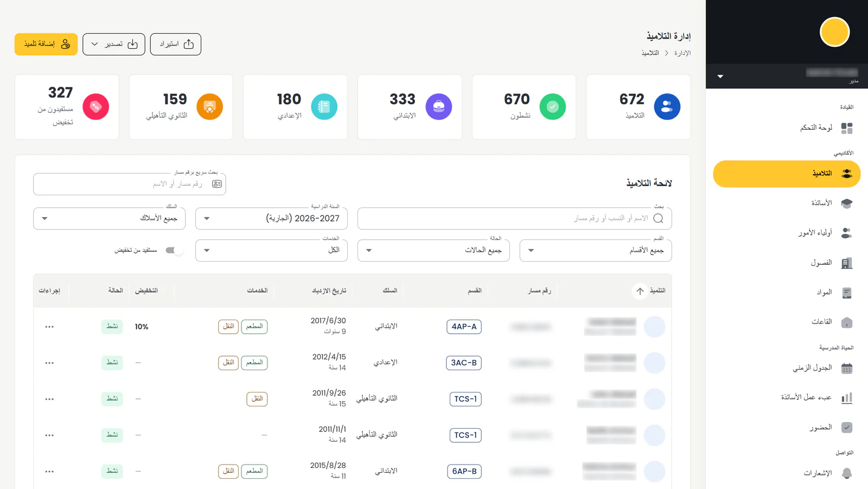
Task: Go to parents (أولياء الأمور) in sidebar
Action: tap(787, 233)
